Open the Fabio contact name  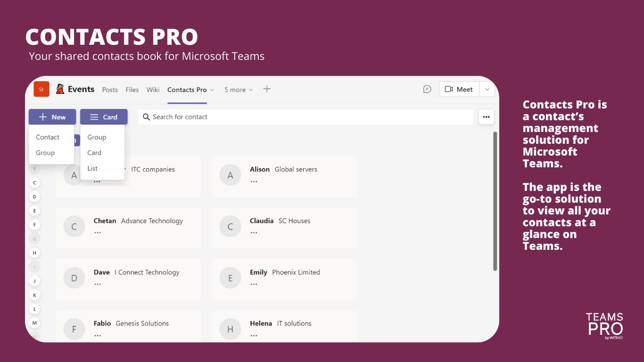[x=102, y=323]
